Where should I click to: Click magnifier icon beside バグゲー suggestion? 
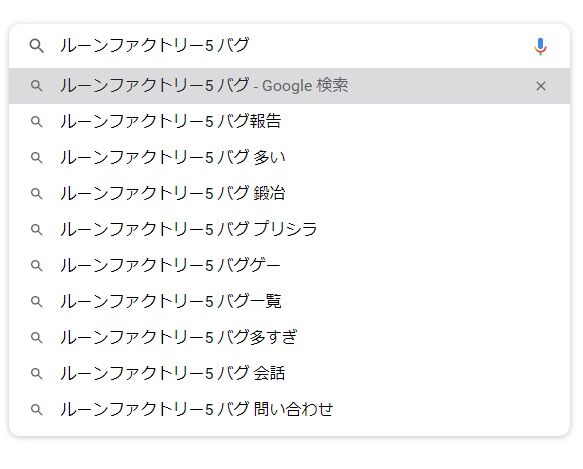[36, 266]
